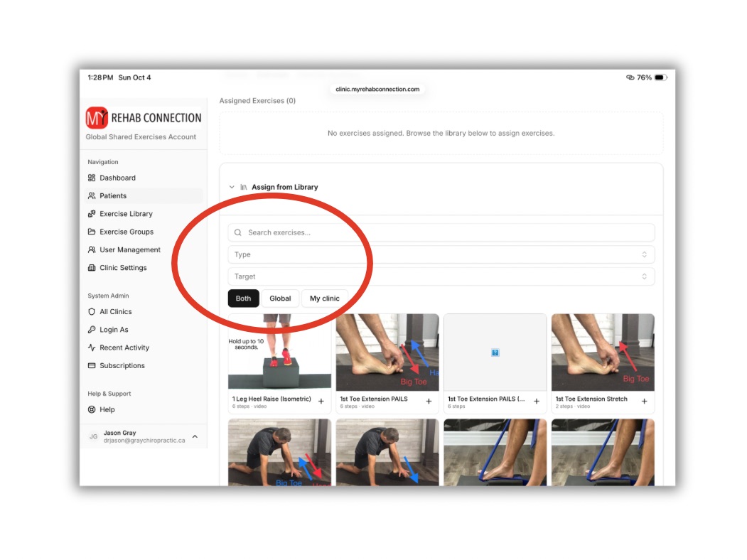Click the Login As key icon
Screen dimensions: 747x560
tap(92, 330)
